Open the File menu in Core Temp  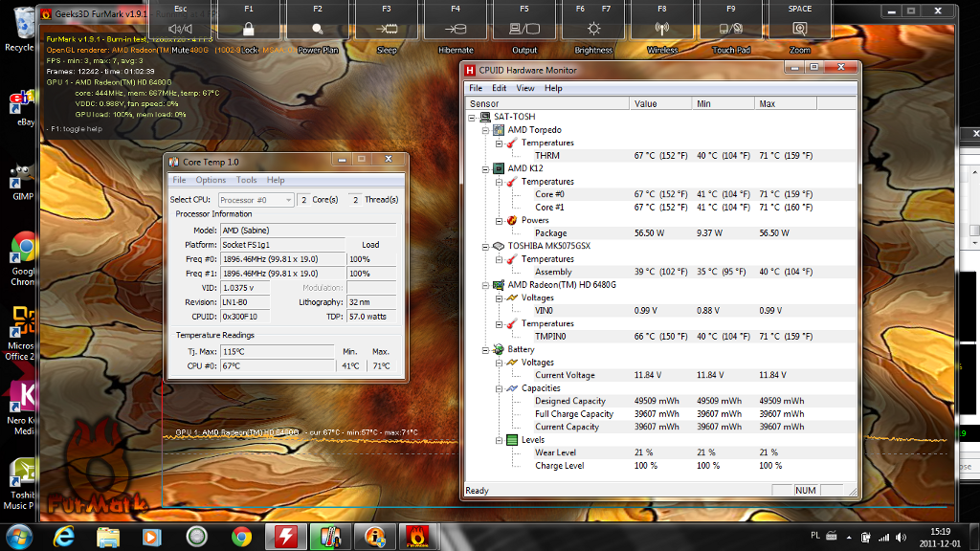(179, 180)
